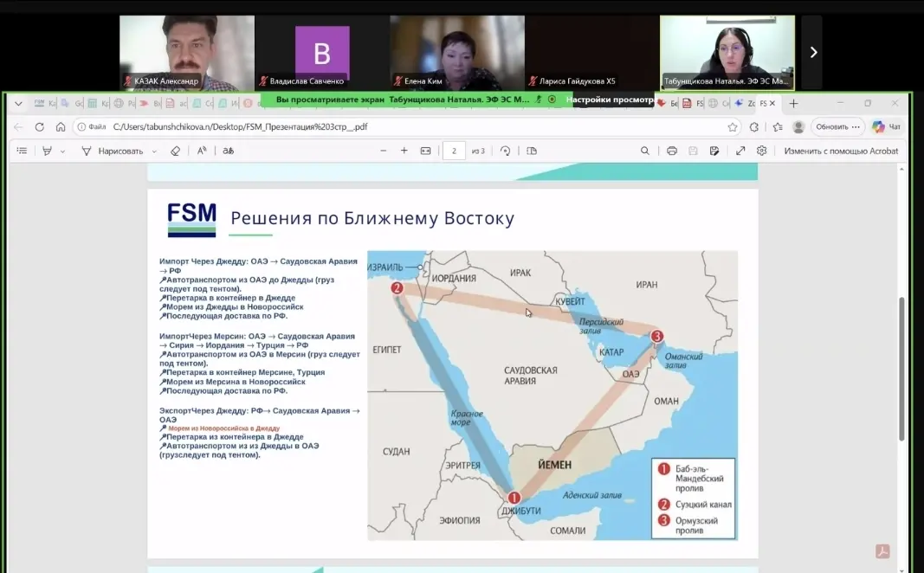Open the Copilot Чат button
The height and width of the screenshot is (573, 924).
coord(886,126)
